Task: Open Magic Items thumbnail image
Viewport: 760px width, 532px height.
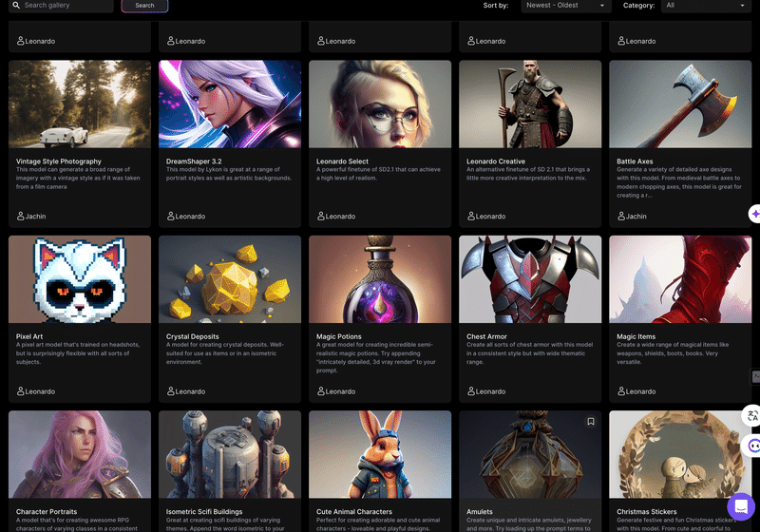Action: [x=680, y=279]
